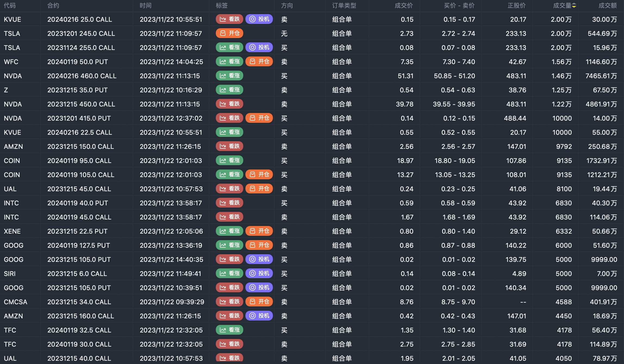Click the open-position tag in CMCSA 34.0 CALL row
Screen dimensions: 624x364
tap(259, 302)
